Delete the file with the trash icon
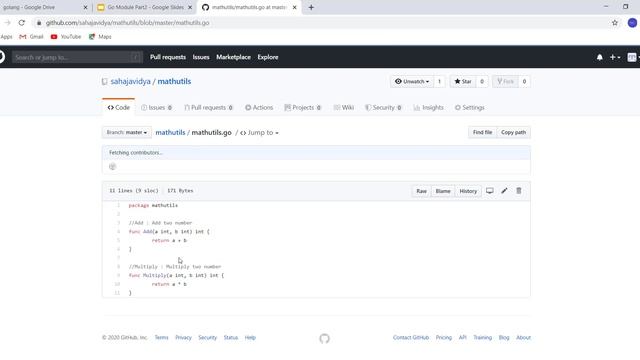Viewport: 640px width, 360px height. [x=519, y=191]
